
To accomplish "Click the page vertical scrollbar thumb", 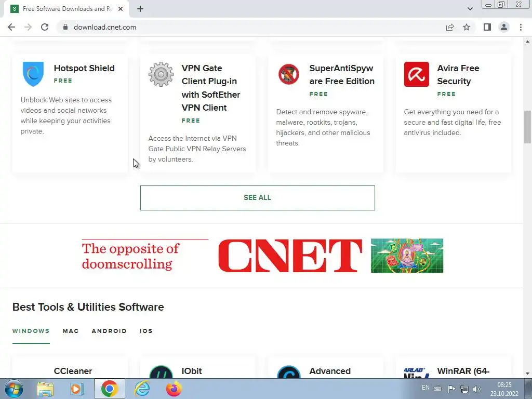I will [x=527, y=127].
